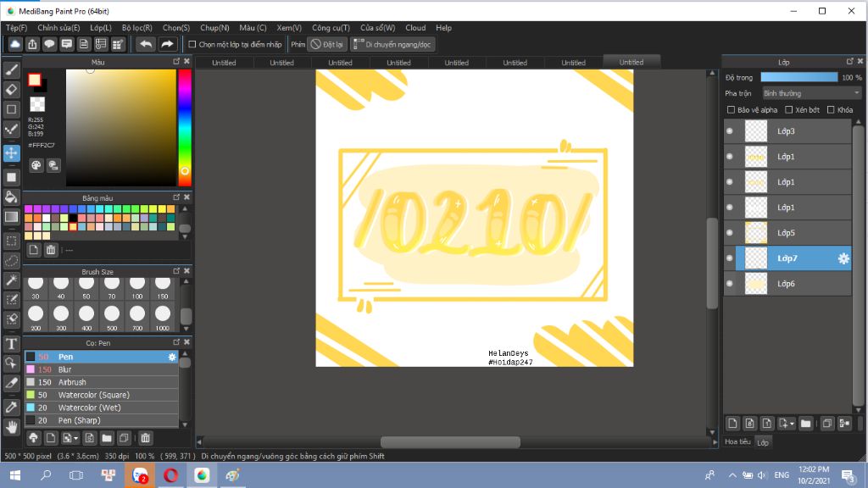
Task: Enable 'Chọn một lớp tại điểm nhấp' checkbox
Action: click(192, 44)
